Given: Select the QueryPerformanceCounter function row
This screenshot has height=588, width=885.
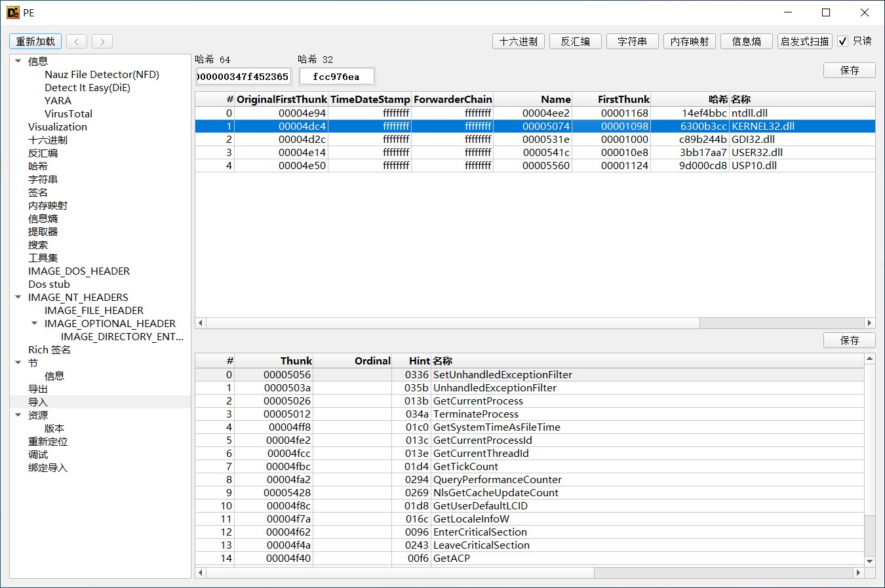Looking at the screenshot, I should point(530,479).
